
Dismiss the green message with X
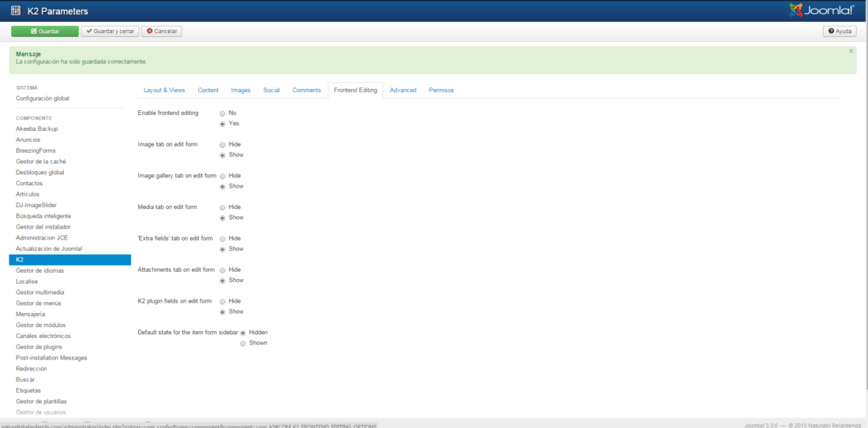click(x=851, y=51)
